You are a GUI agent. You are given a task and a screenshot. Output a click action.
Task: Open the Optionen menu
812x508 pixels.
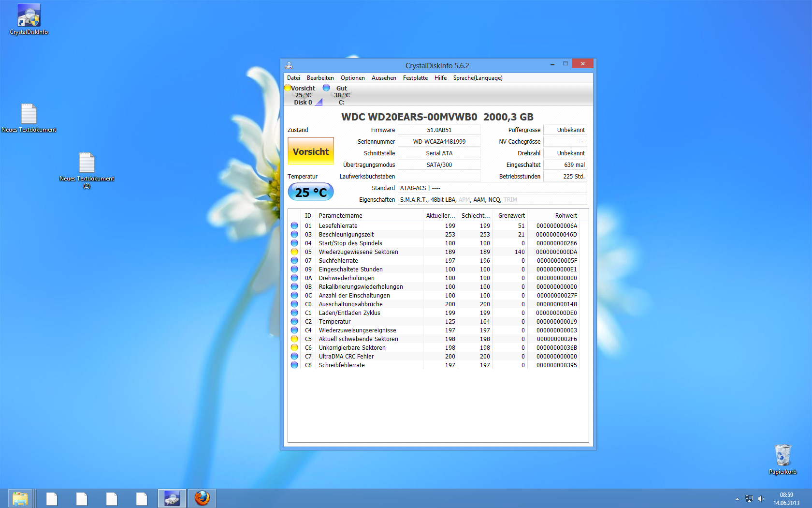pyautogui.click(x=353, y=78)
